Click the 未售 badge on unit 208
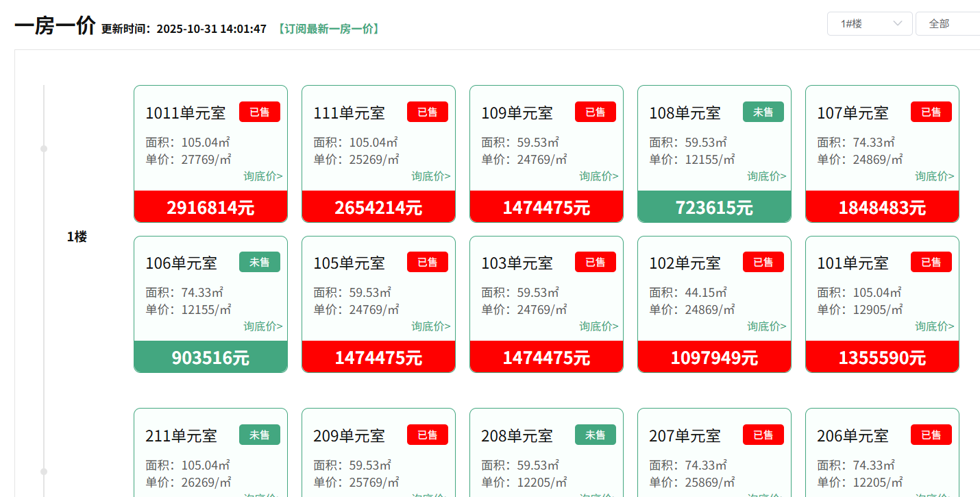The width and height of the screenshot is (980, 497). [595, 435]
